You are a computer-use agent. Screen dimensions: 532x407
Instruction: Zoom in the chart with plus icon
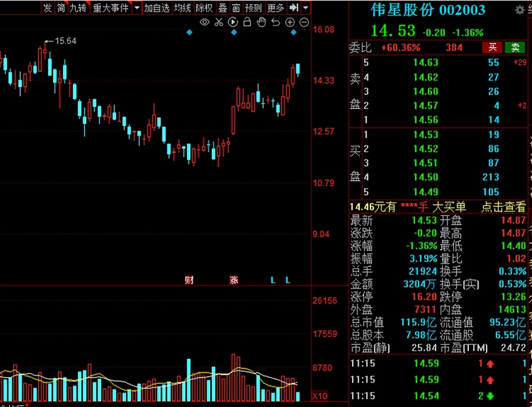[x=290, y=22]
